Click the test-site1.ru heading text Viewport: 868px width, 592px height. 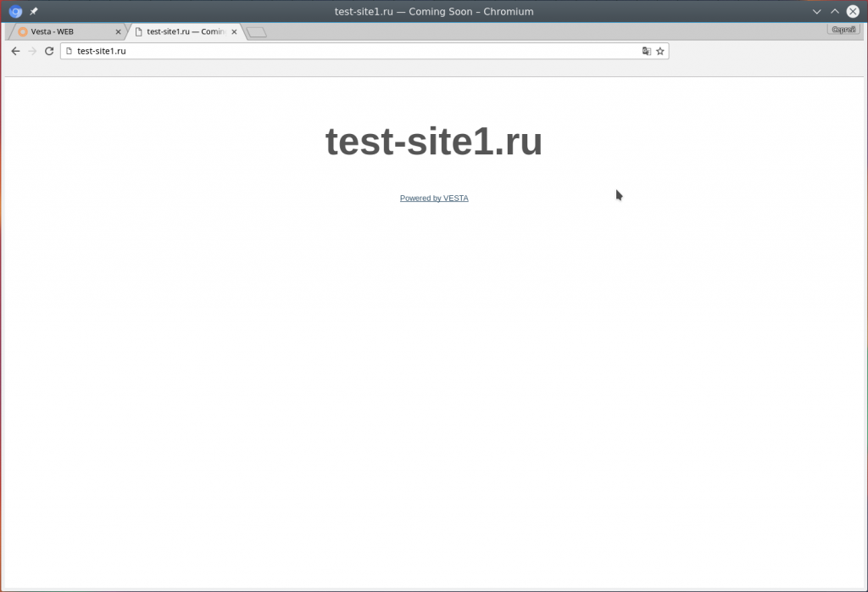tap(434, 142)
